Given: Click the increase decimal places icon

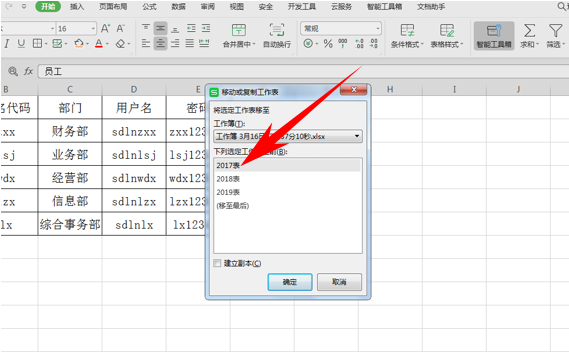Looking at the screenshot, I should pos(359,44).
